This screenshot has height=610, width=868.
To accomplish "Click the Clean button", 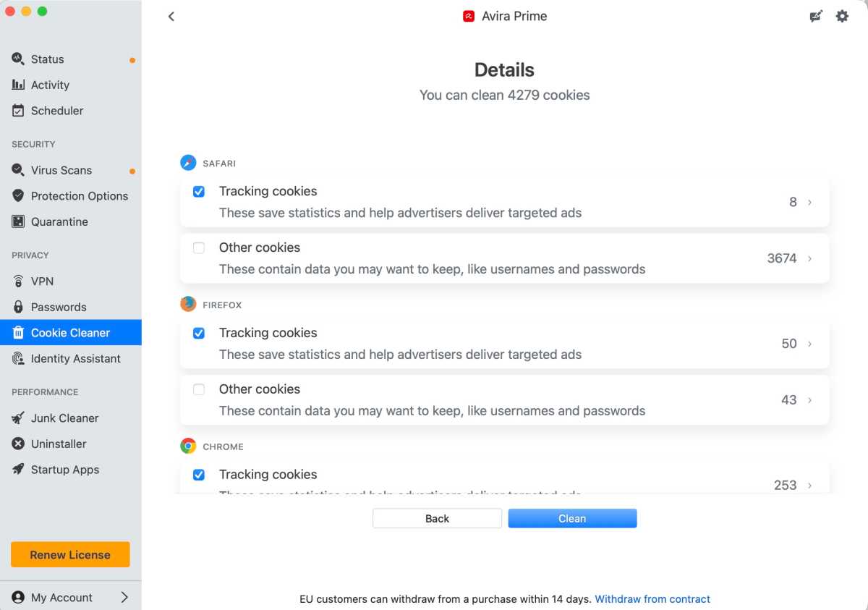I will 572,518.
